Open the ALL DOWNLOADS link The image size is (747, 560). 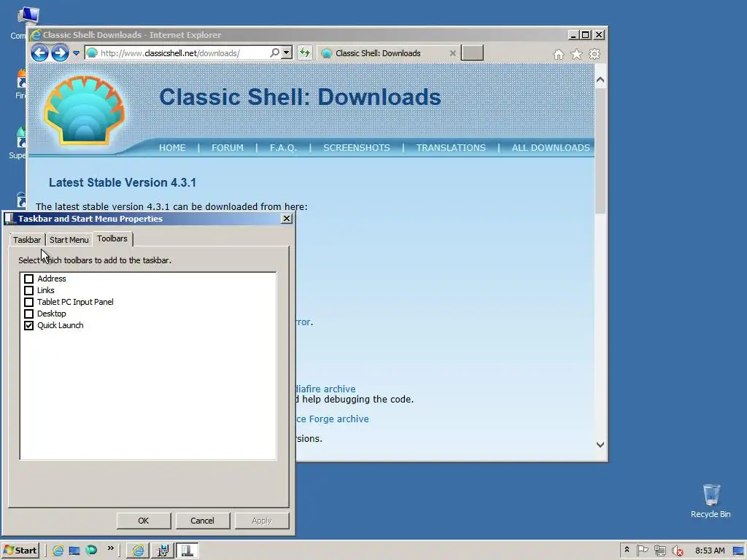pyautogui.click(x=551, y=147)
